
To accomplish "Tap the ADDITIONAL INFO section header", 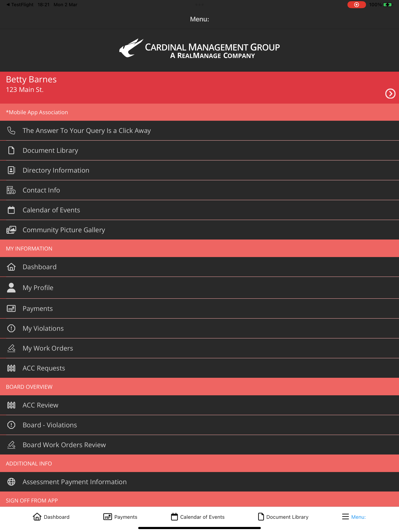I will [199, 463].
